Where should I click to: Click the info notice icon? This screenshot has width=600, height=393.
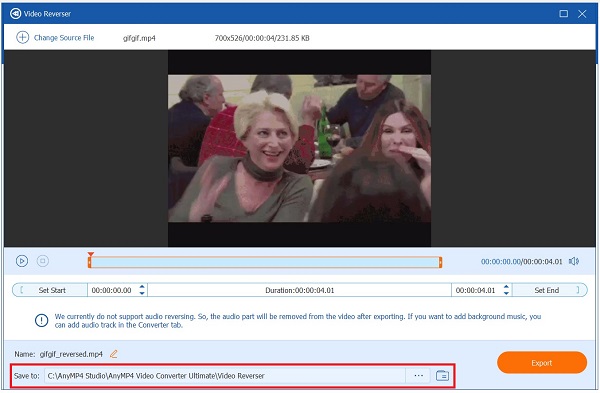click(41, 320)
